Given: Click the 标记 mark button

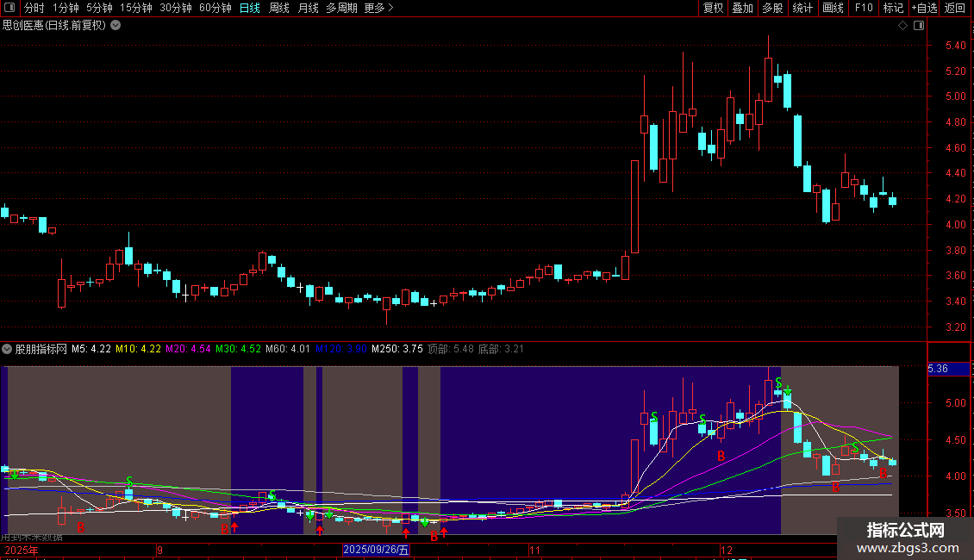Looking at the screenshot, I should 893,8.
